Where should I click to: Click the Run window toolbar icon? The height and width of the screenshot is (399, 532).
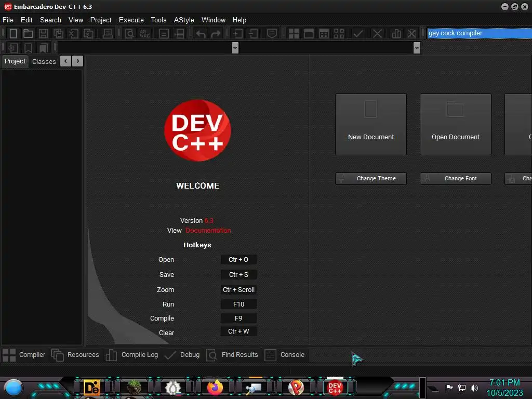(309, 33)
